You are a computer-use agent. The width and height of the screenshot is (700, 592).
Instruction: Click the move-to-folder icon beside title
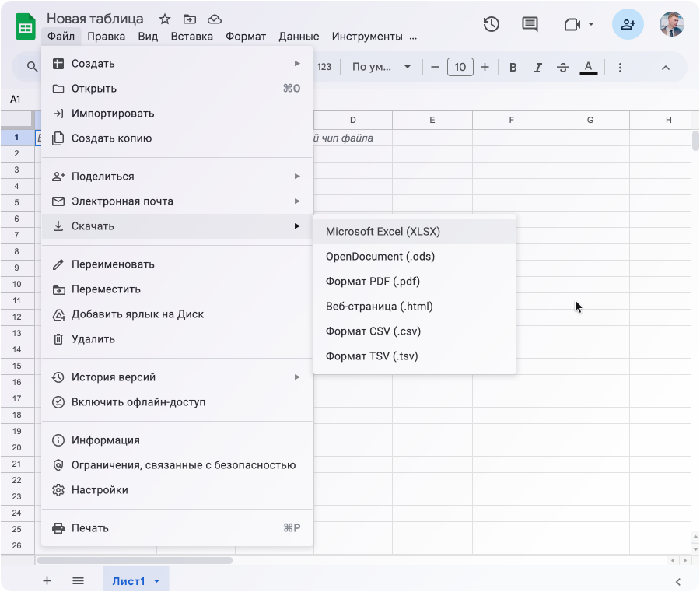(x=190, y=19)
